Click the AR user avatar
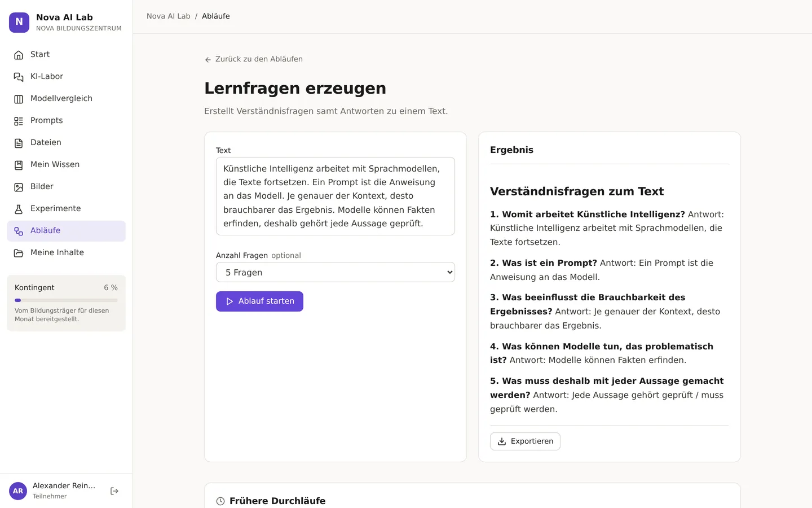 [18, 491]
